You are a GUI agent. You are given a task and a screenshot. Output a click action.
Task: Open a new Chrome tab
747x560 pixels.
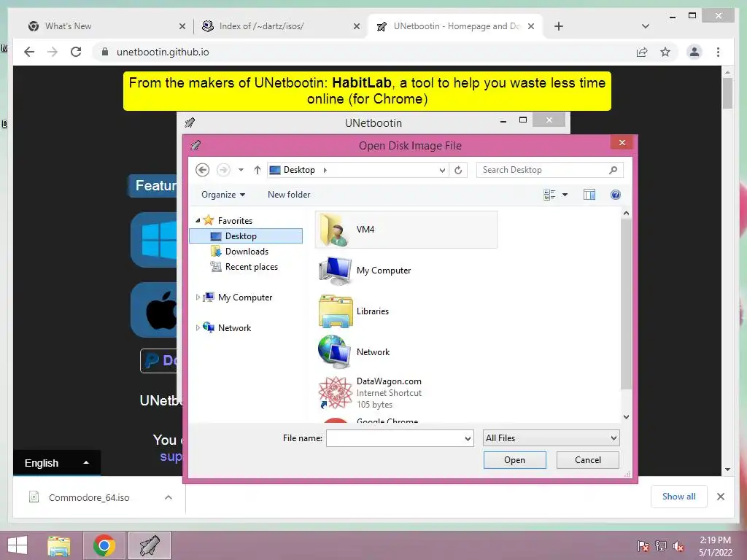[559, 26]
